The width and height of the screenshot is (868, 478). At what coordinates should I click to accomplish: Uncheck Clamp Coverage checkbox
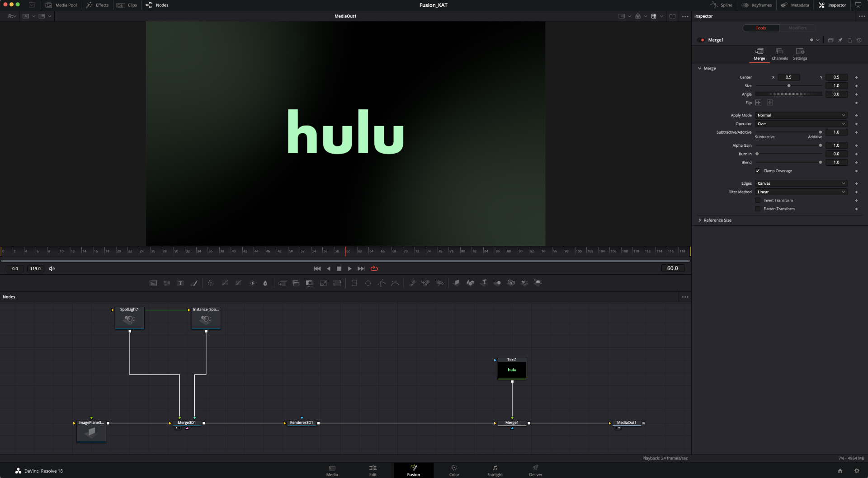tap(758, 171)
